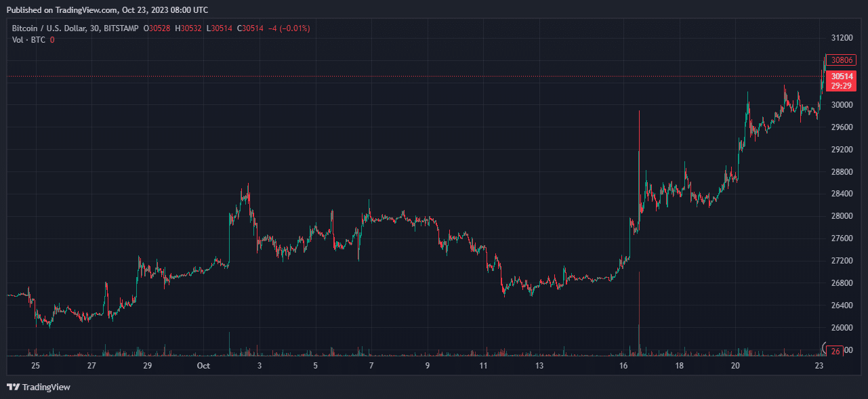Click the 28000 label on the price scale

(x=842, y=216)
